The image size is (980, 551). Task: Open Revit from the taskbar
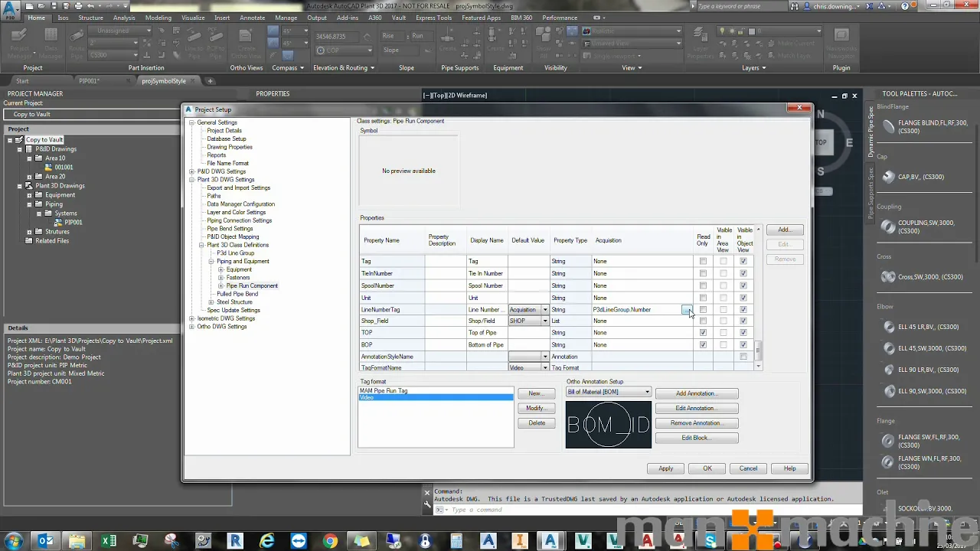235,541
